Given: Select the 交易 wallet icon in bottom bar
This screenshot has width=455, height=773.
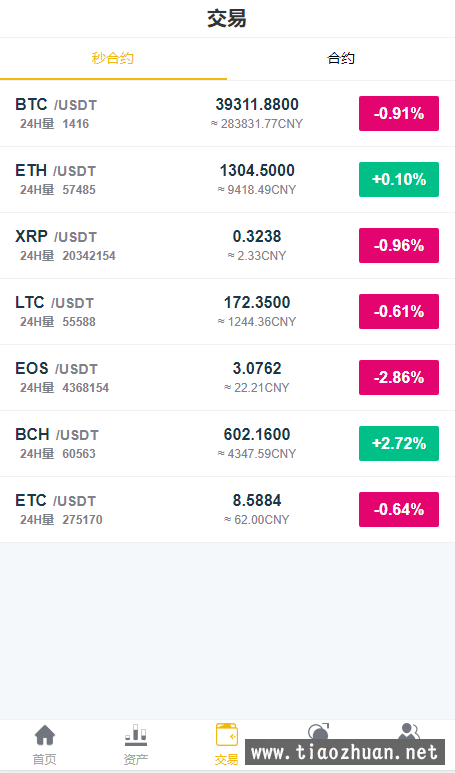Looking at the screenshot, I should pyautogui.click(x=227, y=735).
